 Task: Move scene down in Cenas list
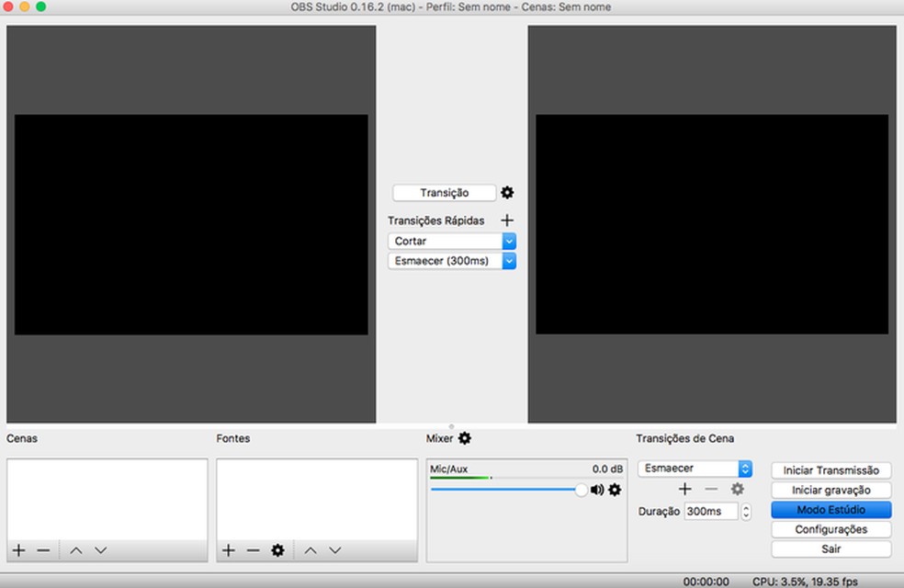tap(101, 550)
